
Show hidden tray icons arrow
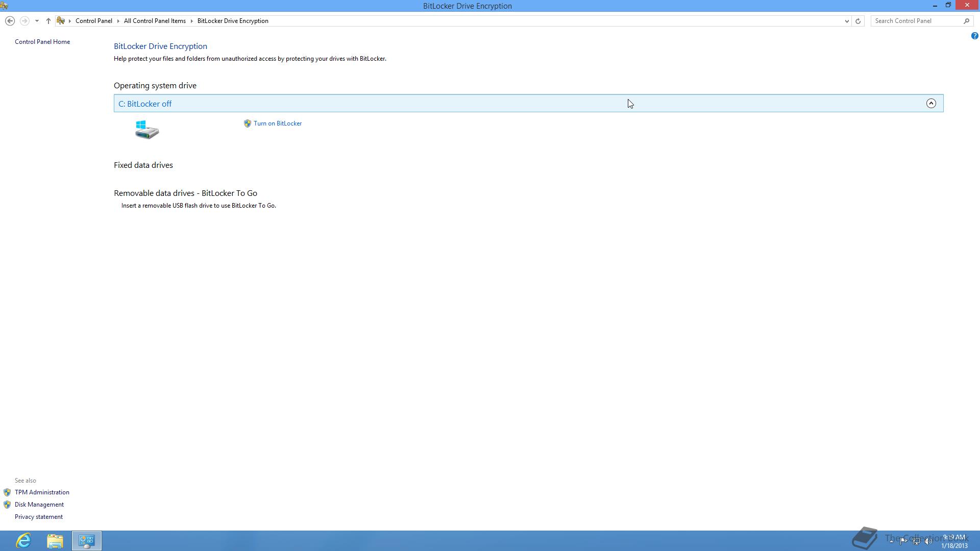click(891, 541)
